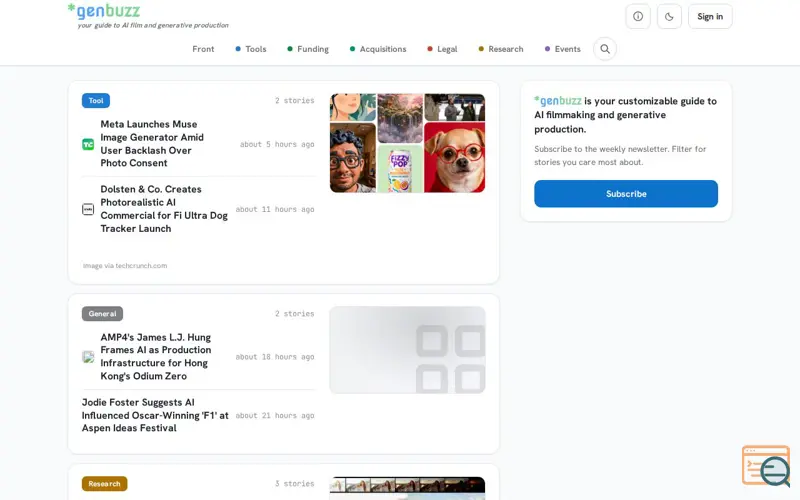Screen dimensions: 800x500
Task: Open the Acquisitions category
Action: [378, 49]
